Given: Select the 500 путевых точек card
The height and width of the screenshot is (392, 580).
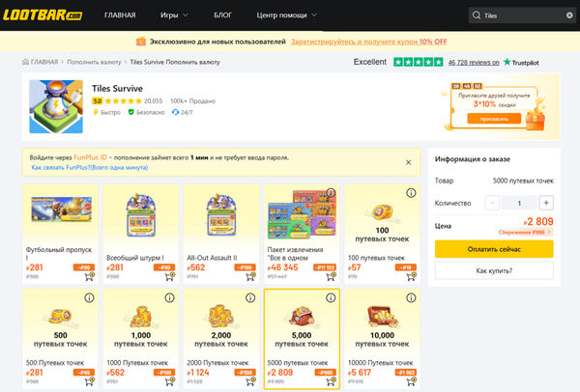Looking at the screenshot, I should 61,339.
